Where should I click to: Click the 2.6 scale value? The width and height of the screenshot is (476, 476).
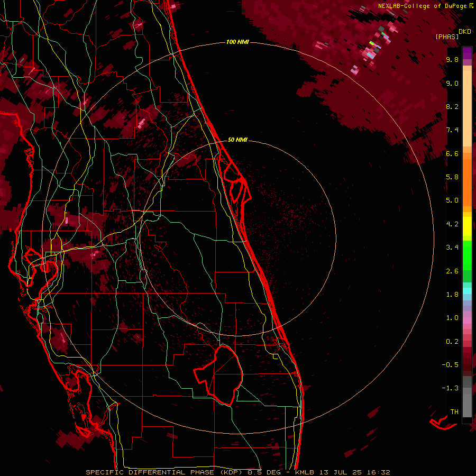(452, 271)
